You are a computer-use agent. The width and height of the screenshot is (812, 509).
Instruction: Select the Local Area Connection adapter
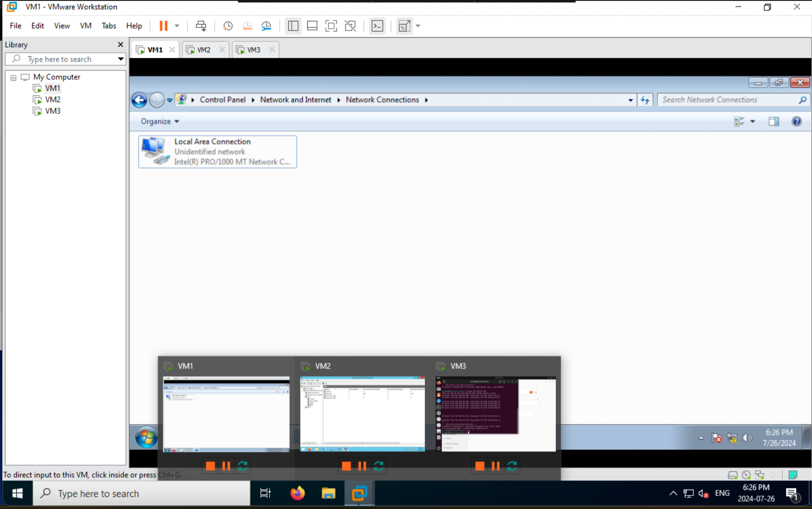(x=218, y=151)
